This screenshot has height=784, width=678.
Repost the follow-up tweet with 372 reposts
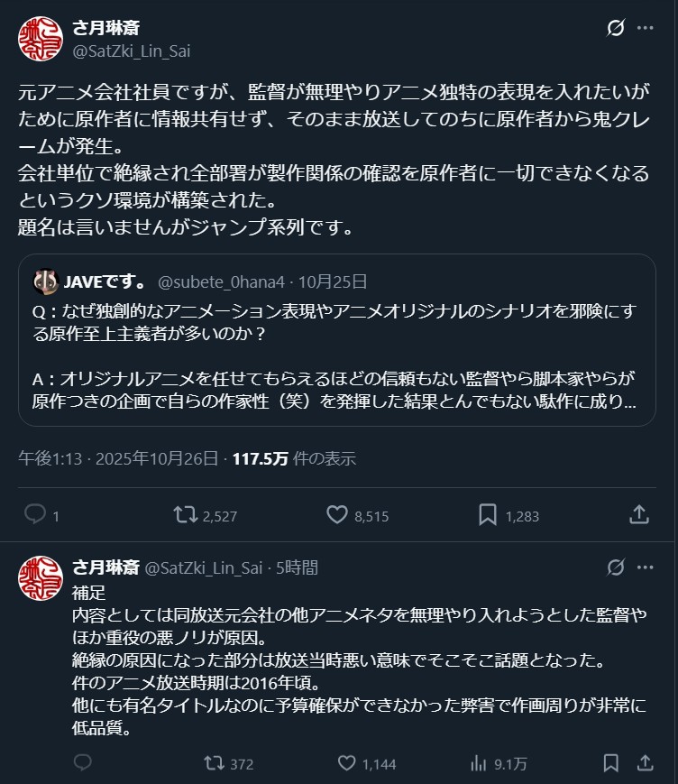pyautogui.click(x=214, y=763)
